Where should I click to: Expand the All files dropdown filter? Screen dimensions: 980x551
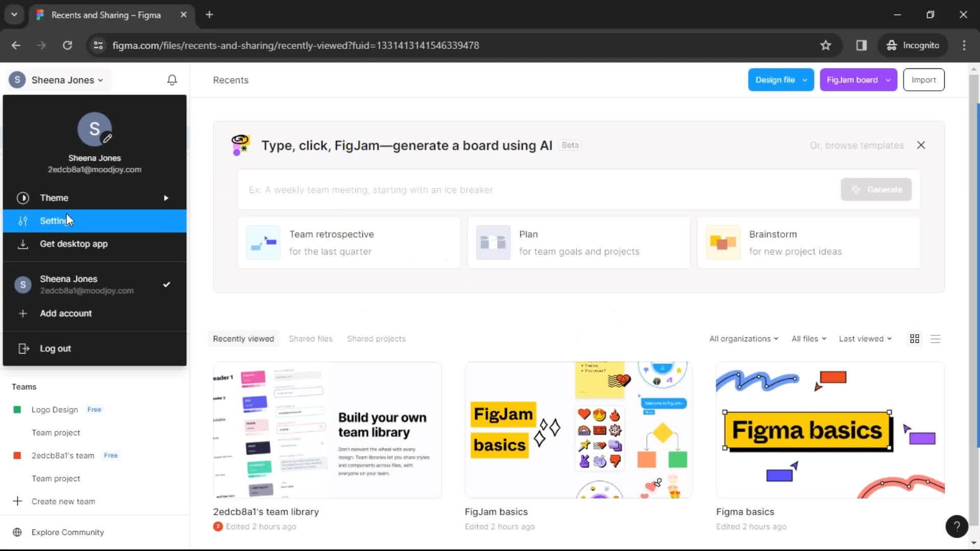coord(808,338)
